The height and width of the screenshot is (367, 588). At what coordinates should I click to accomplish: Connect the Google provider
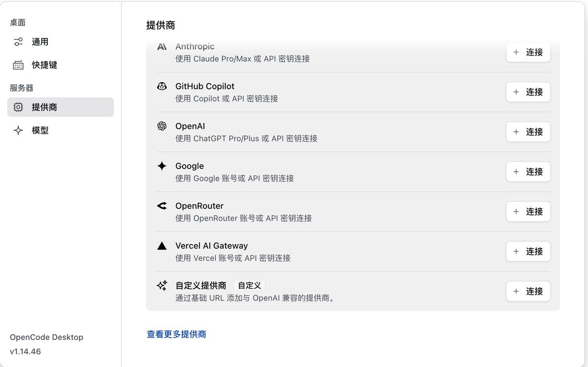coord(528,172)
